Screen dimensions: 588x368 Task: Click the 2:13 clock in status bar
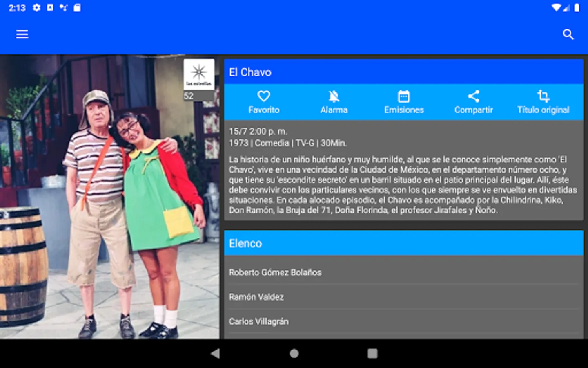point(17,8)
